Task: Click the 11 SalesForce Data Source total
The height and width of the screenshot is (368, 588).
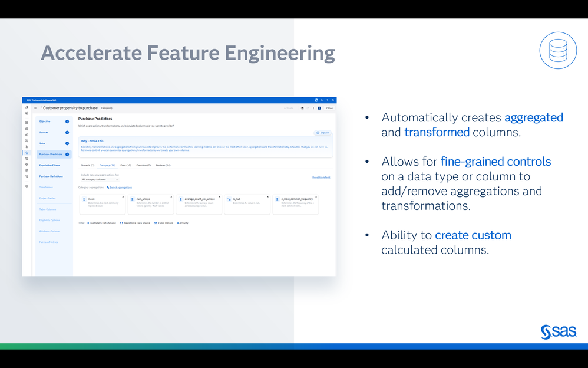Action: point(135,223)
